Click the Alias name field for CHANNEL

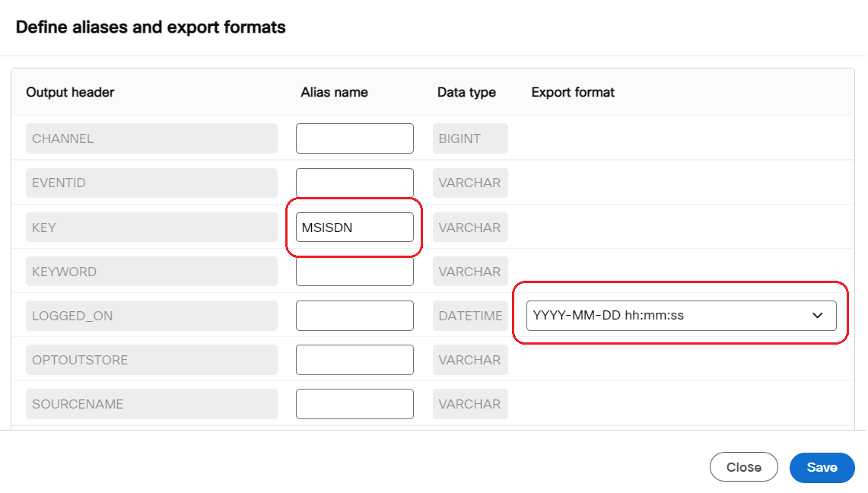354,138
